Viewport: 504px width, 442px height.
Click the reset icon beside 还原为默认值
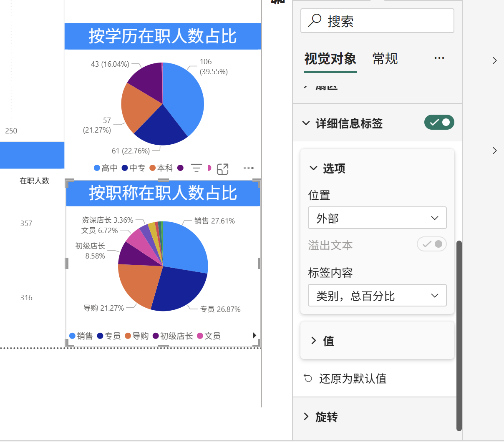[308, 378]
